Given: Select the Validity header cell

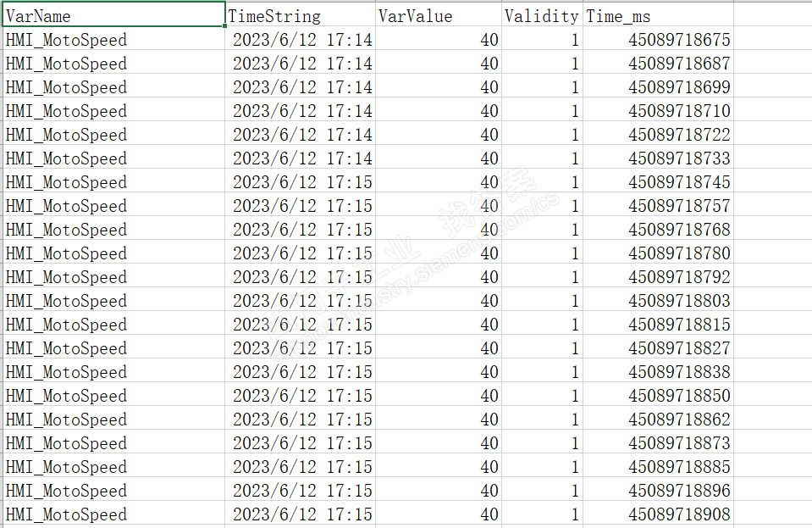Looking at the screenshot, I should coord(542,14).
